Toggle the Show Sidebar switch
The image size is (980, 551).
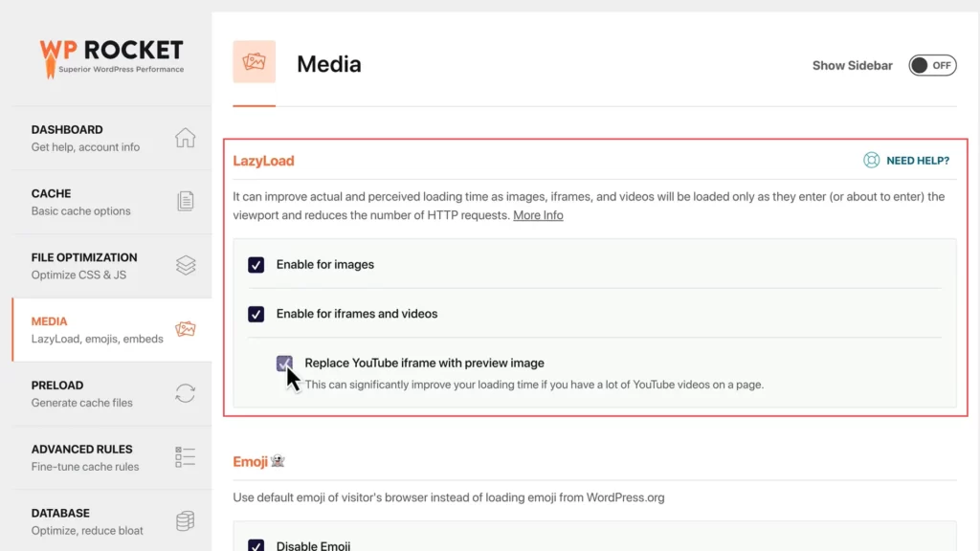[931, 65]
